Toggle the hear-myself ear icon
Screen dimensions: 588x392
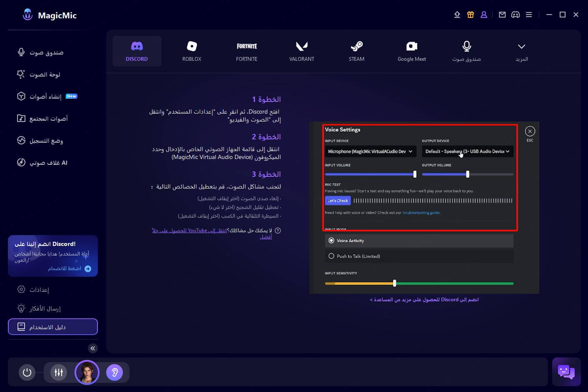point(115,372)
